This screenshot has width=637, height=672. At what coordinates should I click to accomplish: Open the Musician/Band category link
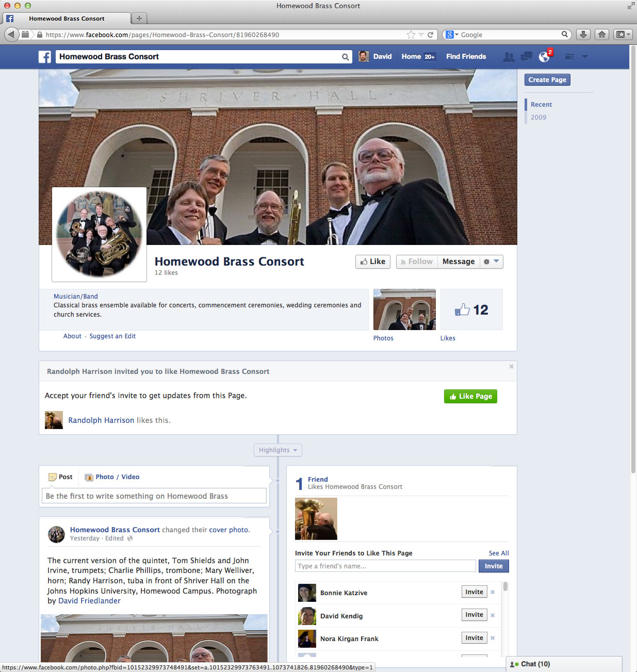76,297
